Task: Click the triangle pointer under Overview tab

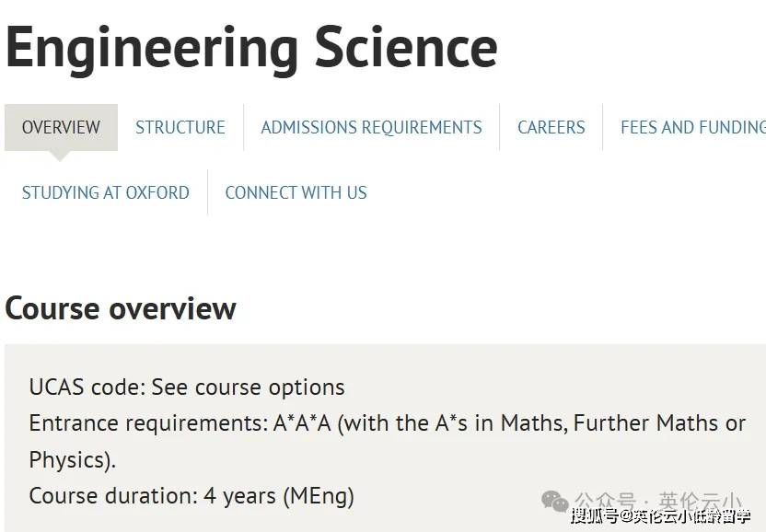Action: tap(61, 156)
